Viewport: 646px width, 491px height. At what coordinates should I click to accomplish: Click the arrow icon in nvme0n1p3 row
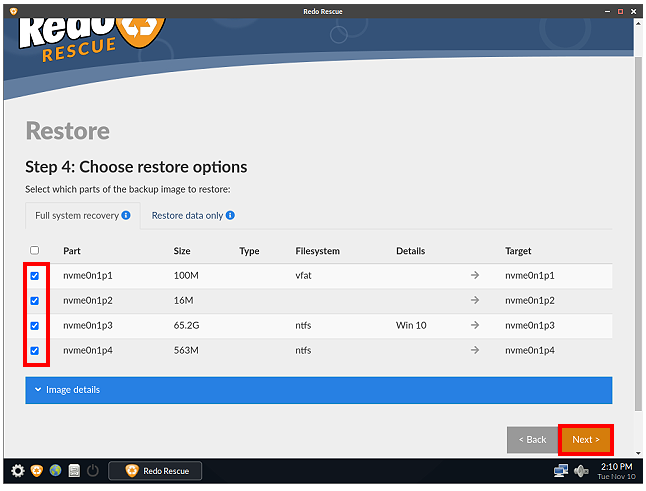pos(475,325)
